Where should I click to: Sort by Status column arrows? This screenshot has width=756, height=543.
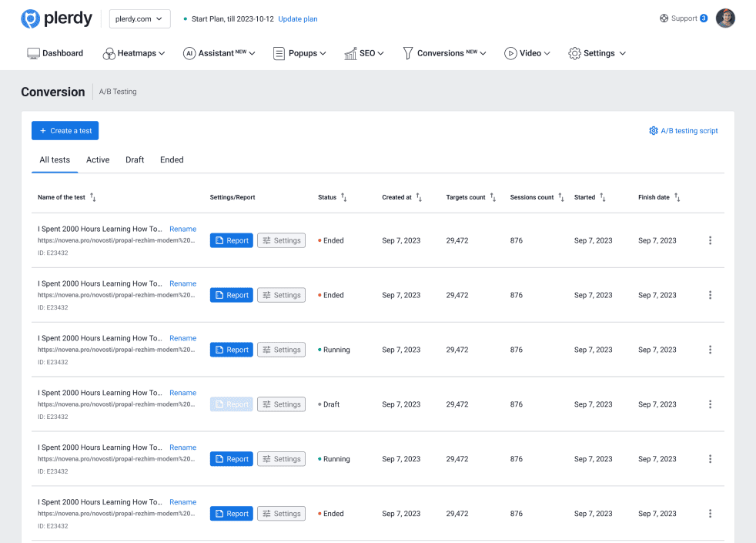click(x=344, y=198)
